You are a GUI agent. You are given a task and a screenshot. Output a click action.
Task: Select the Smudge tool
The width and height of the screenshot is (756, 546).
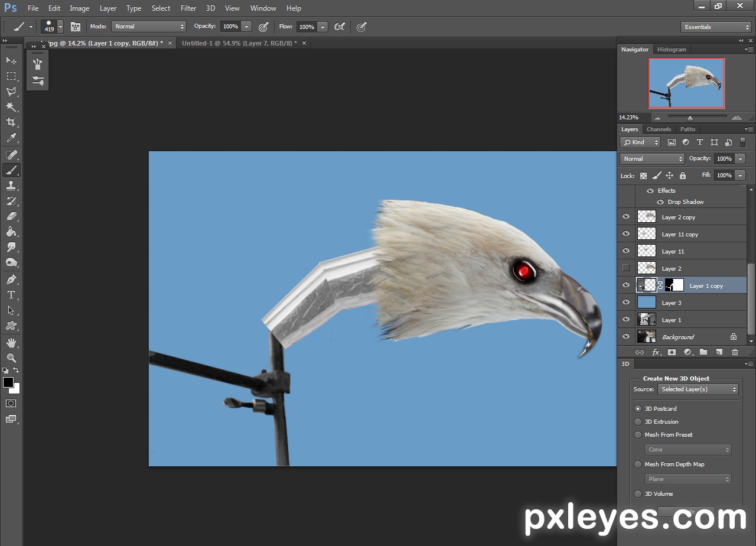point(11,247)
